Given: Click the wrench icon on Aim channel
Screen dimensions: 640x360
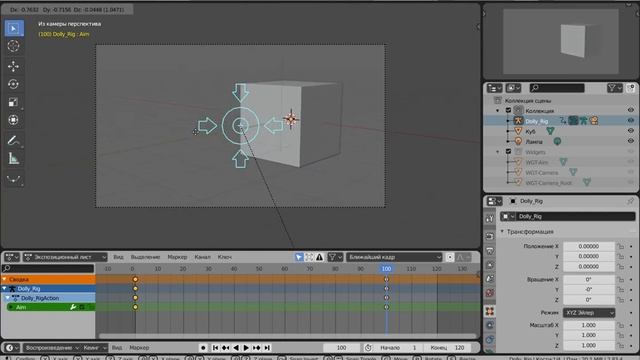Looking at the screenshot, I should pyautogui.click(x=73, y=307).
